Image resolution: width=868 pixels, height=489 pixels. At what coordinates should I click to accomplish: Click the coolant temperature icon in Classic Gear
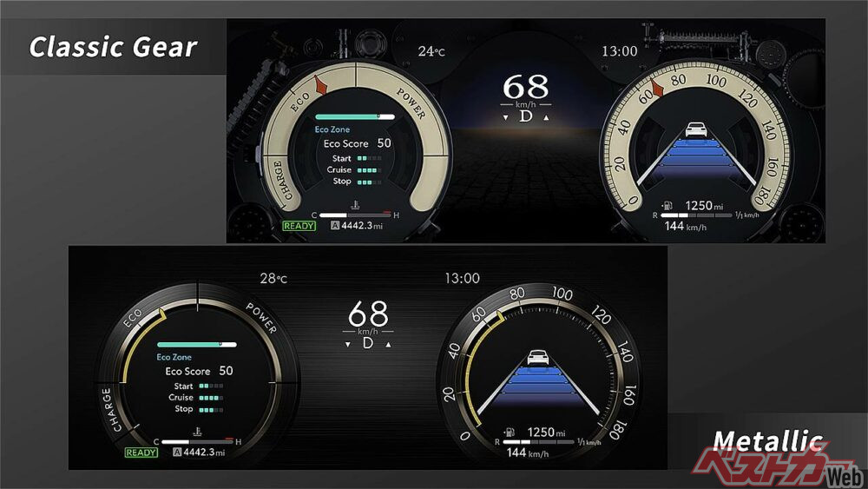tap(358, 207)
